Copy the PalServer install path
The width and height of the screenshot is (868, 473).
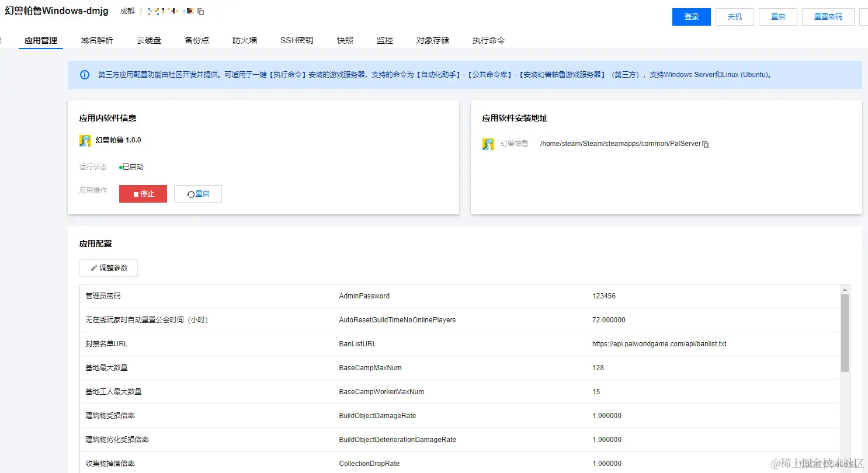(706, 144)
